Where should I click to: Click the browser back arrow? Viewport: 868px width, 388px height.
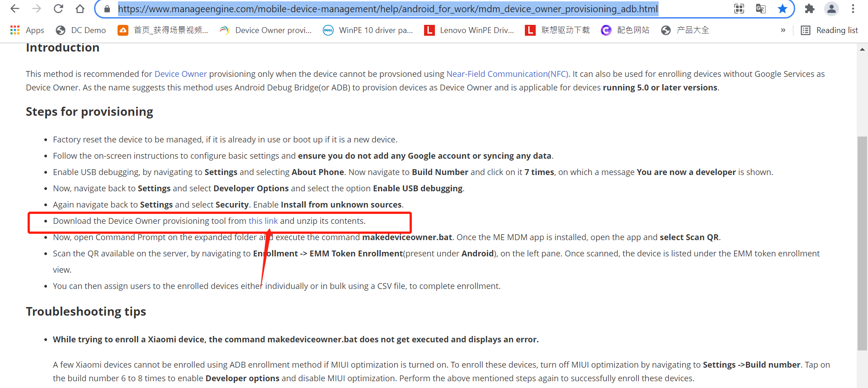coord(15,9)
